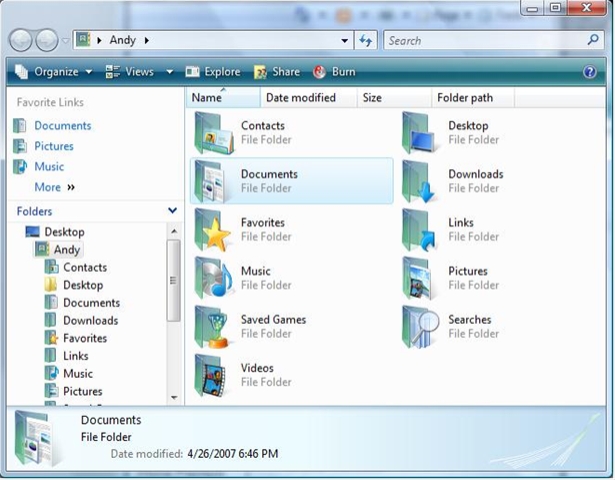Open the Music folder icon in file list

coord(213,278)
